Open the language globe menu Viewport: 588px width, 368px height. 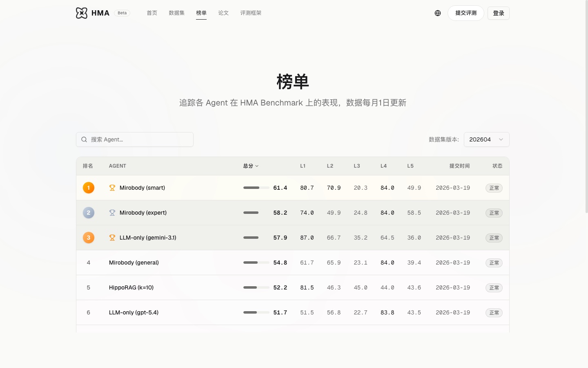pos(438,13)
